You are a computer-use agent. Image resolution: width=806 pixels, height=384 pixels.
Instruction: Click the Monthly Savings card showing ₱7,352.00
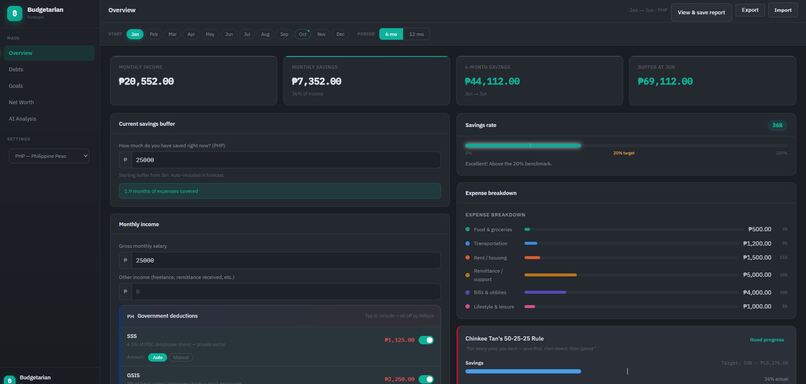point(366,81)
